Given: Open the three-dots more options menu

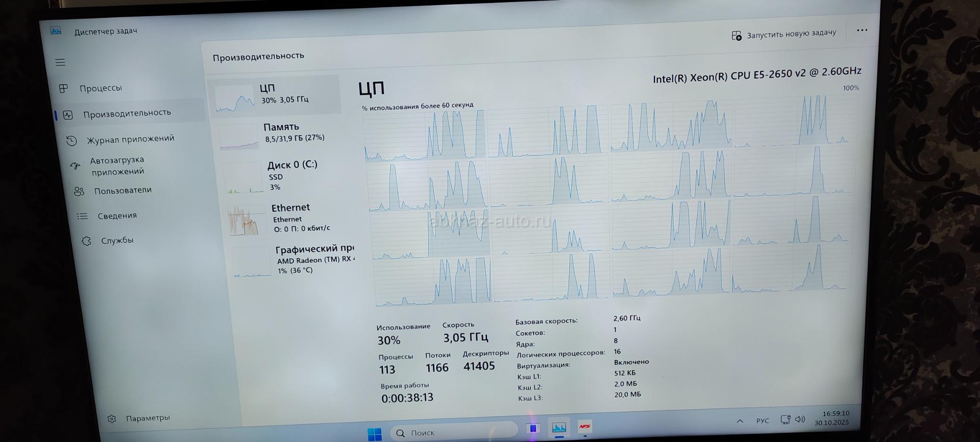Looking at the screenshot, I should (862, 30).
